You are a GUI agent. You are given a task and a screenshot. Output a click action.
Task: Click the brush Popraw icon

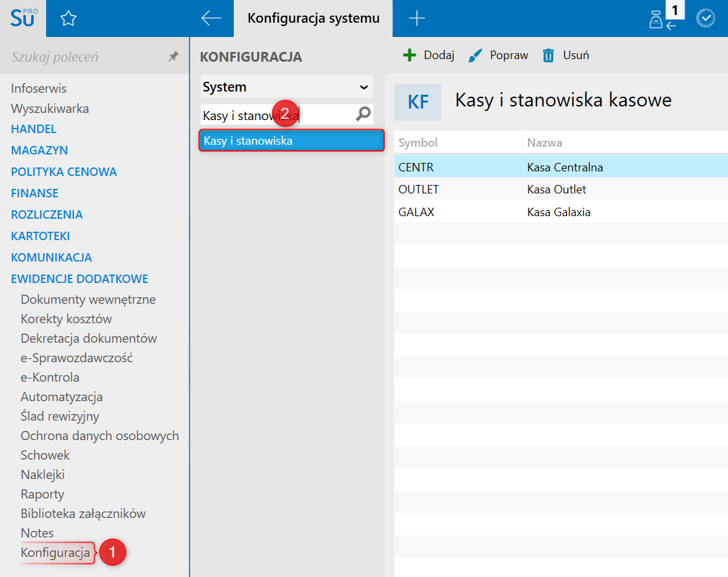pos(475,55)
